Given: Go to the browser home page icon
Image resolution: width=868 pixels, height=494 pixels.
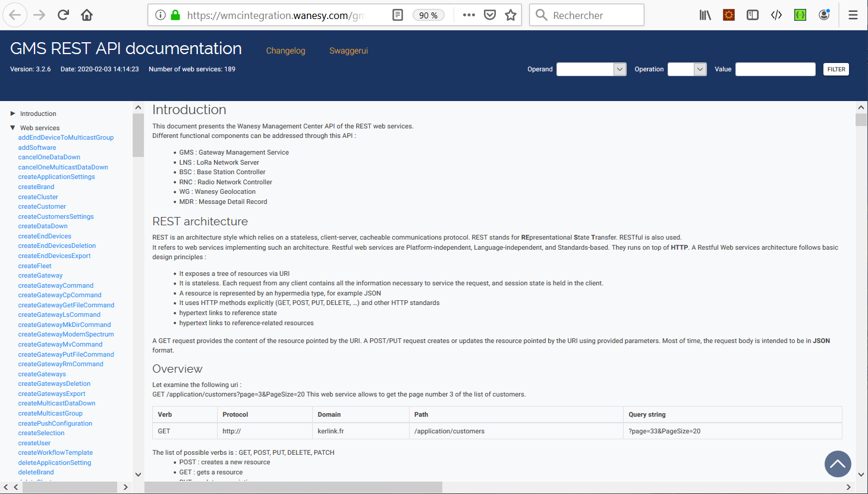Looking at the screenshot, I should (87, 15).
